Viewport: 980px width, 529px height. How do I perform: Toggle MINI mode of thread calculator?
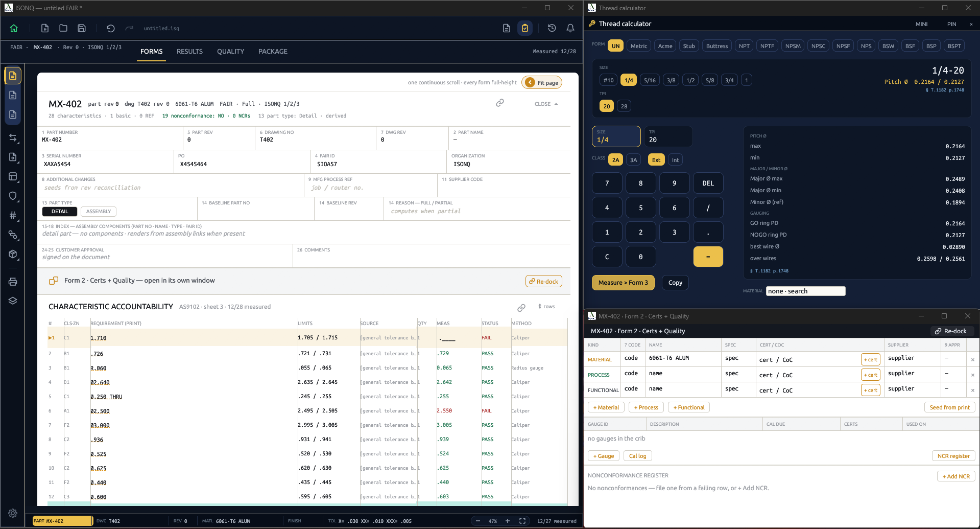point(922,24)
